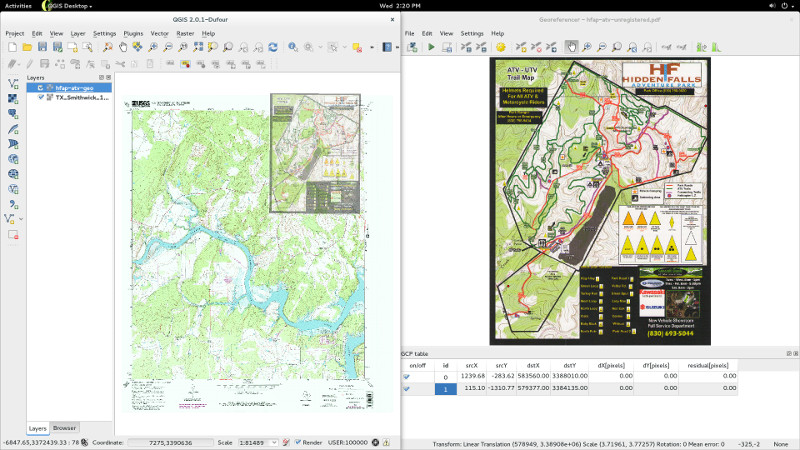Expand the New Layer dropdown arrow in side toolbar
Image resolution: width=800 pixels, height=450 pixels.
pyautogui.click(x=21, y=219)
